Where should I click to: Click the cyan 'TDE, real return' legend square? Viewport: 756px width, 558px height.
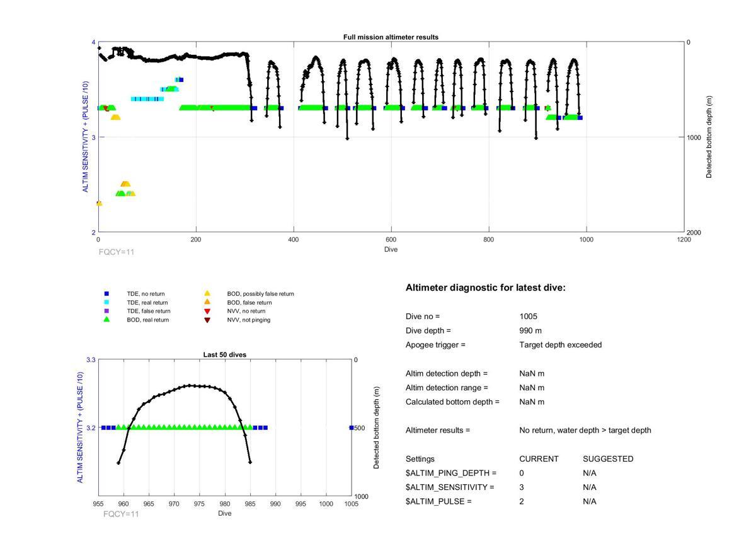click(x=106, y=303)
